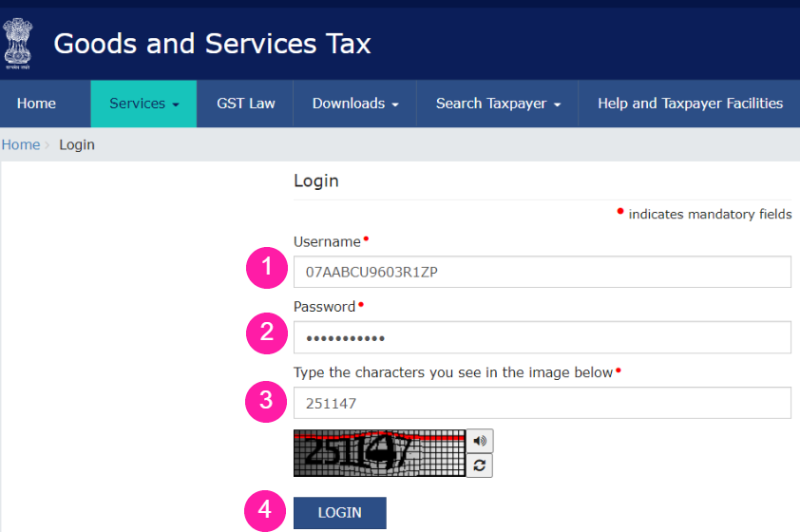Click the Username label
The image size is (800, 532).
pyautogui.click(x=327, y=241)
